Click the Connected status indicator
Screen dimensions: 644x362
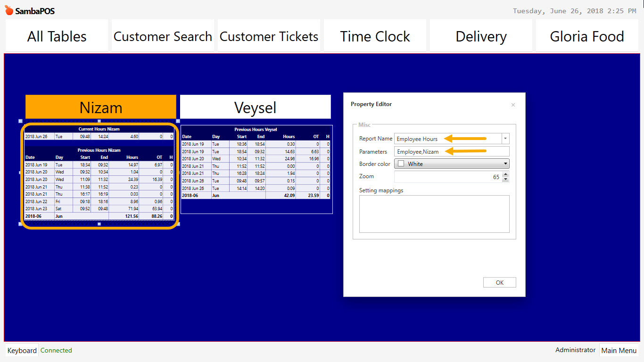click(56, 350)
